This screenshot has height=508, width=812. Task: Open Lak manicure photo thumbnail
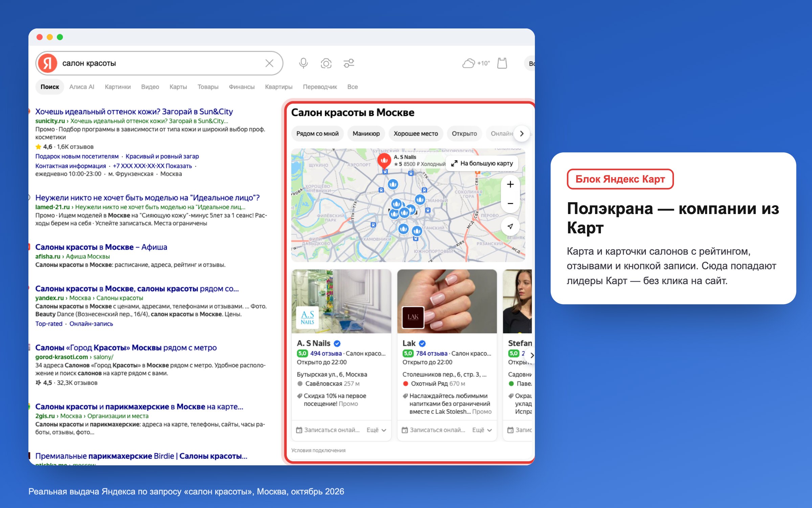coord(447,301)
